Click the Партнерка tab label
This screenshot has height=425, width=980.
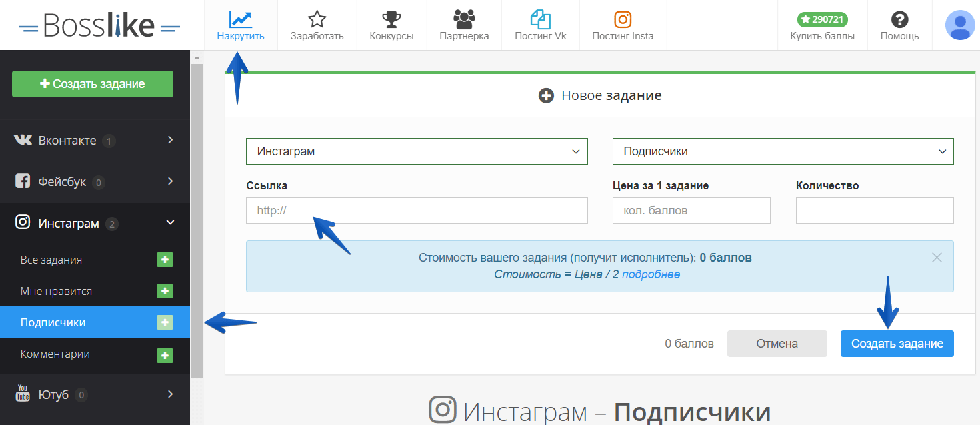(464, 36)
